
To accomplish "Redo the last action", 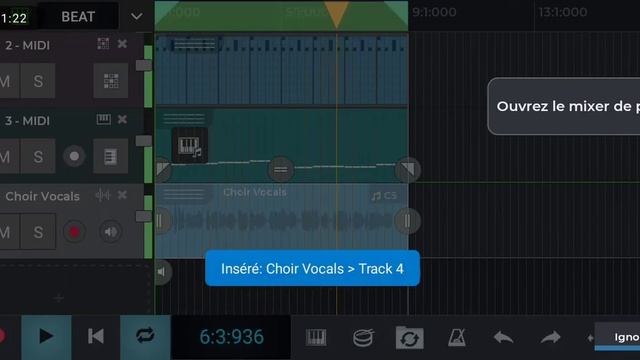I will pos(551,338).
